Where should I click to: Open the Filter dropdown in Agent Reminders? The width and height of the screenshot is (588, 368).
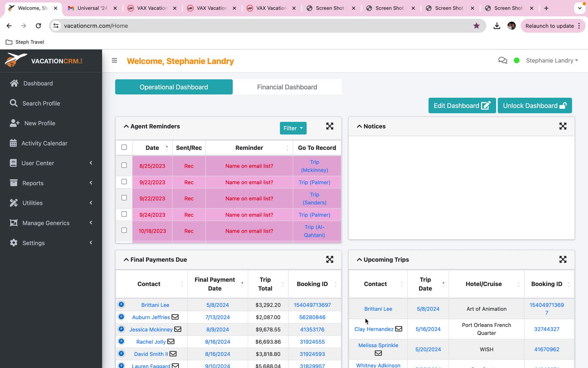[293, 128]
